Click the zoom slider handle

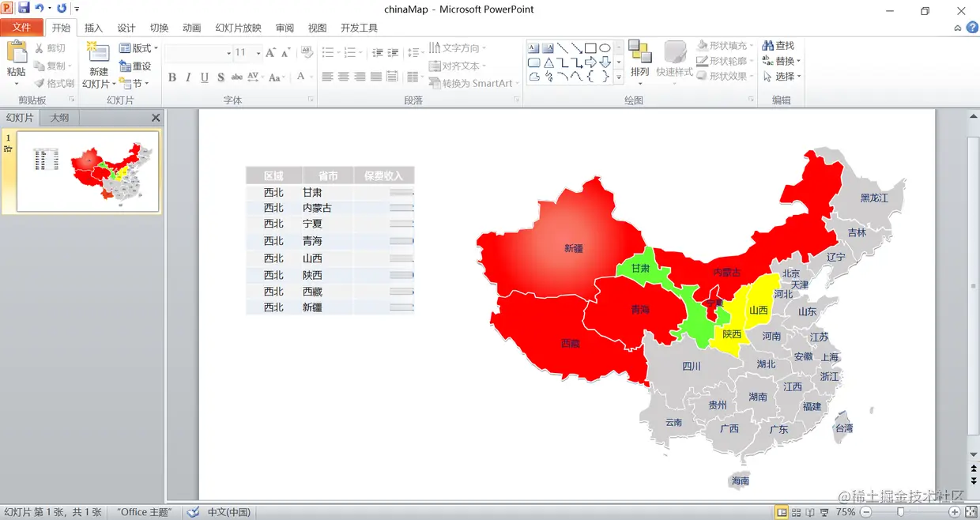click(x=900, y=512)
